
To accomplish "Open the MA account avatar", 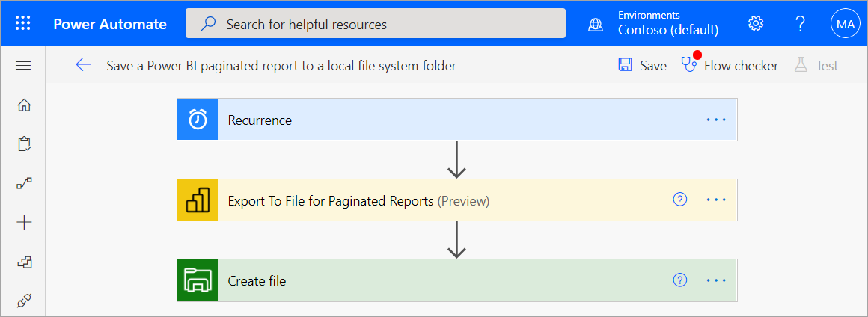I will (846, 24).
